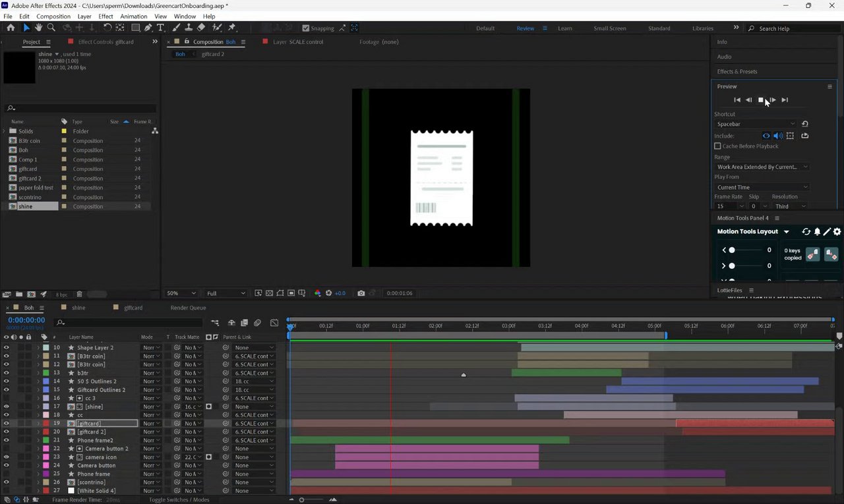Image resolution: width=844 pixels, height=504 pixels.
Task: Switch to the Render Queue tab
Action: [x=188, y=308]
